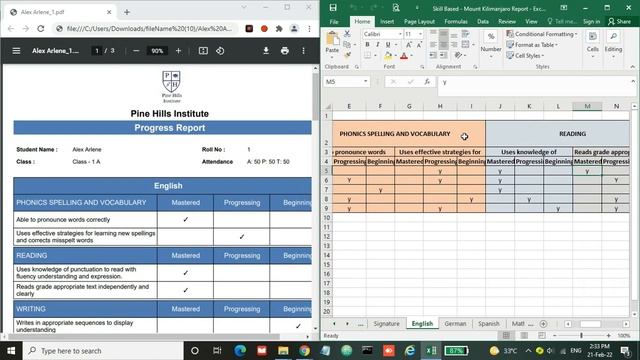The width and height of the screenshot is (640, 360).
Task: Zoom in Excel with plus button
Action: (609, 336)
